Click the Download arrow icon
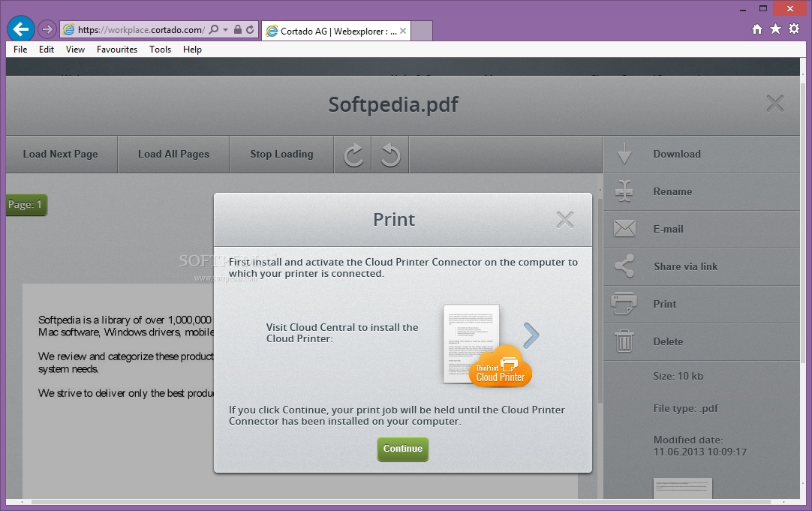This screenshot has width=812, height=511. [624, 154]
